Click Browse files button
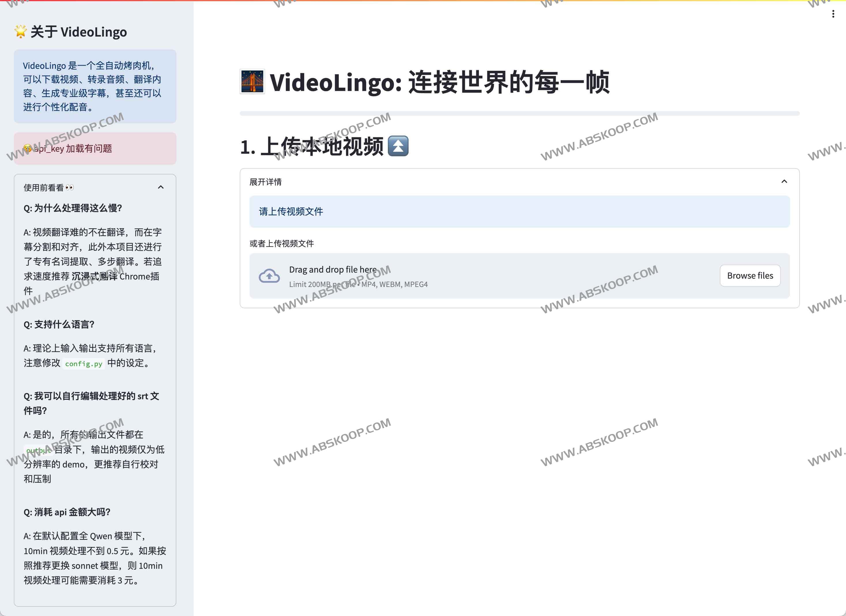This screenshot has width=846, height=616. pos(750,275)
